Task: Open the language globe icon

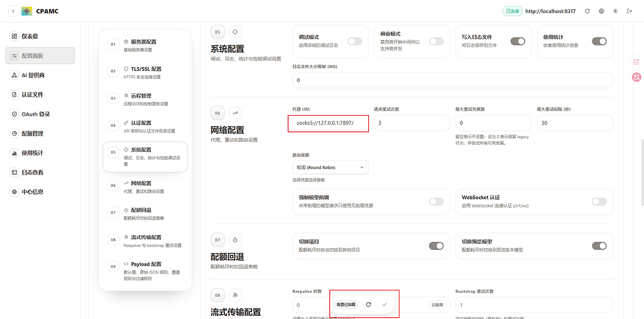Action: [x=601, y=11]
